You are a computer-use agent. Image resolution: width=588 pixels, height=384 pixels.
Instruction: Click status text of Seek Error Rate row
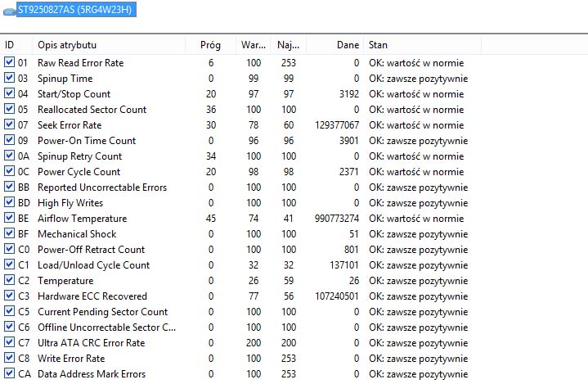pos(416,125)
